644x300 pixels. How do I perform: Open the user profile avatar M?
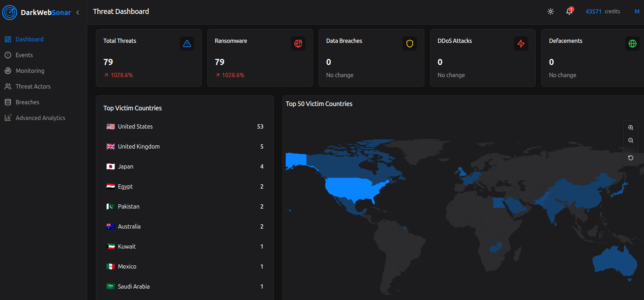point(637,11)
